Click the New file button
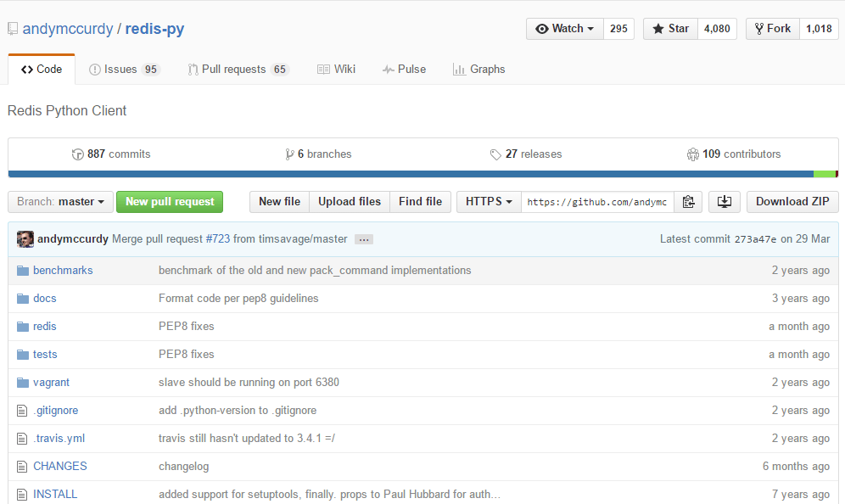 pos(279,202)
